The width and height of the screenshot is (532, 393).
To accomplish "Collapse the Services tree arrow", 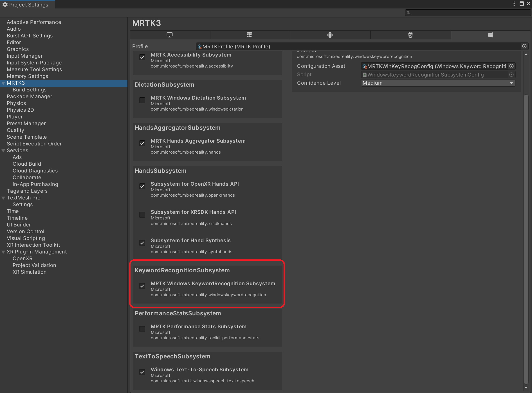I will 3,151.
